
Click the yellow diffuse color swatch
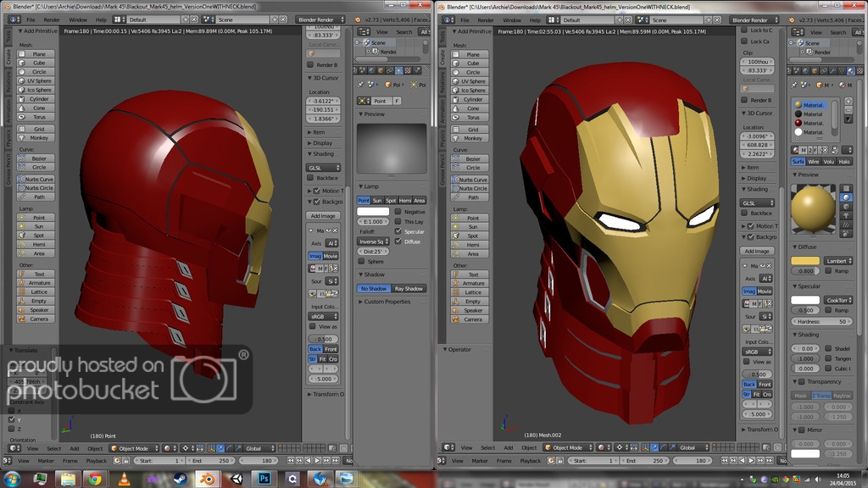pyautogui.click(x=805, y=261)
